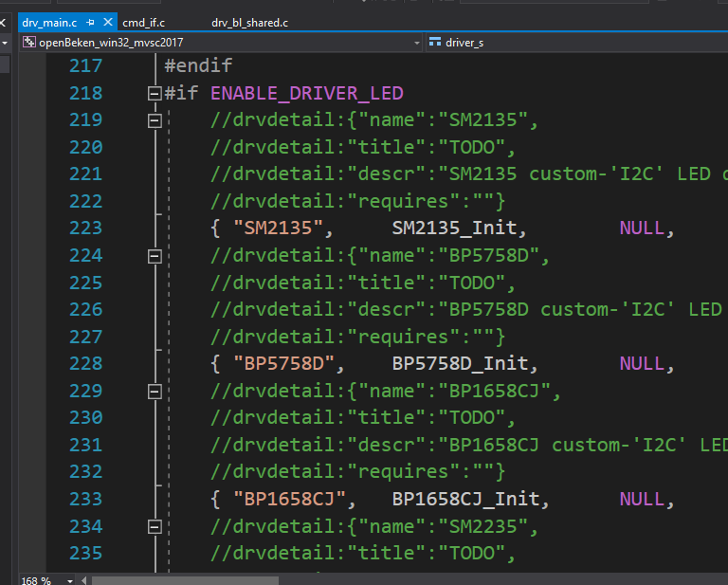Screen dimensions: 728x585
Task: Click the "requires" comment on line 227
Action: click(357, 338)
